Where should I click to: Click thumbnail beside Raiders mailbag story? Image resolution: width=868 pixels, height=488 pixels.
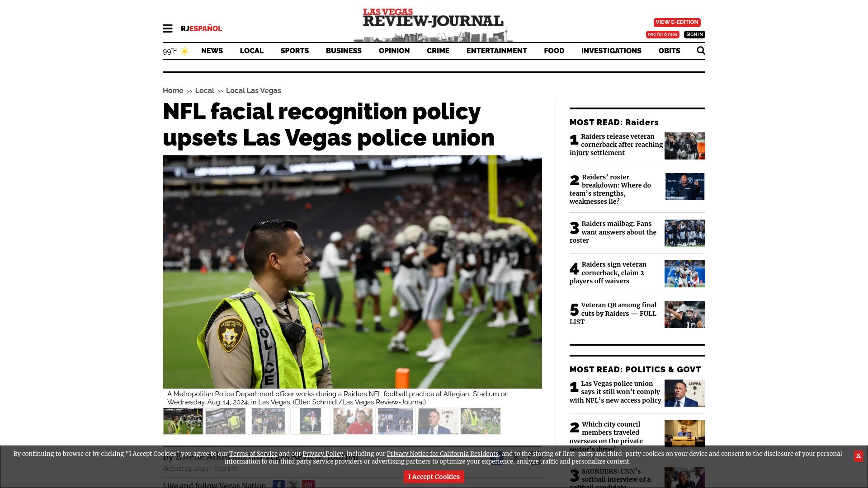[684, 233]
